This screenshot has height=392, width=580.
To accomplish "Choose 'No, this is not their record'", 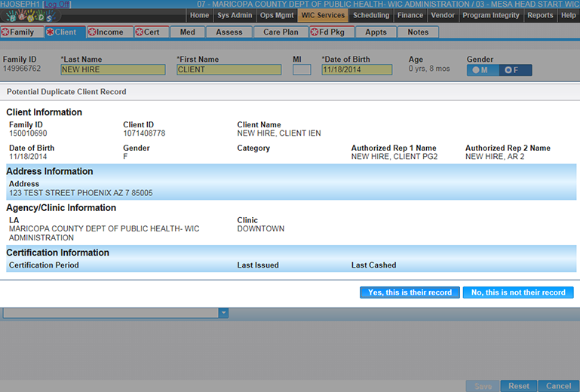I will pos(518,292).
